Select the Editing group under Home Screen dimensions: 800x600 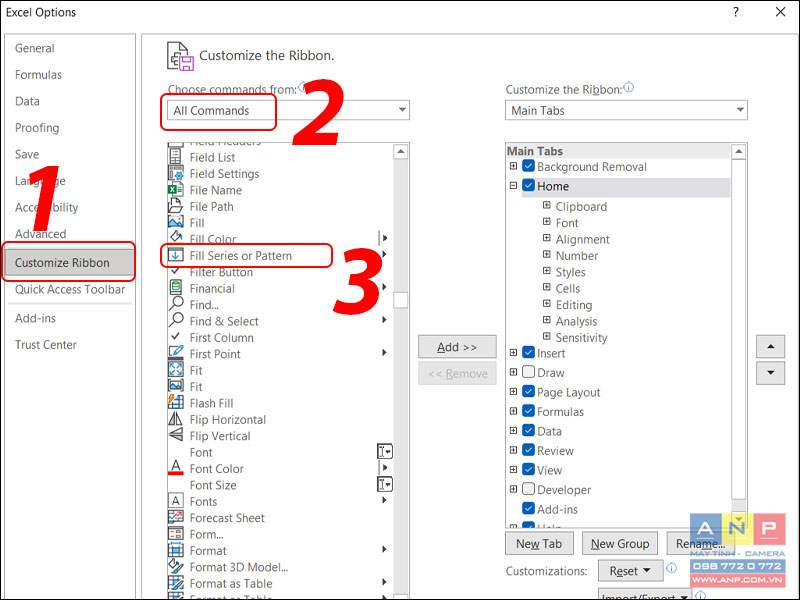574,305
